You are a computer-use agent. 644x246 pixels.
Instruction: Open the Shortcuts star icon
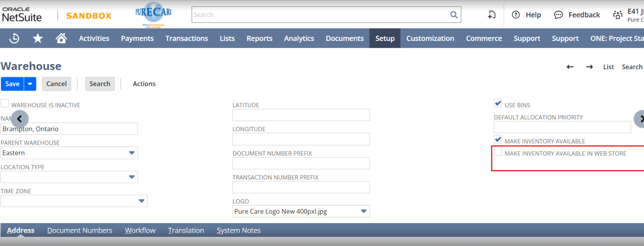tap(38, 38)
